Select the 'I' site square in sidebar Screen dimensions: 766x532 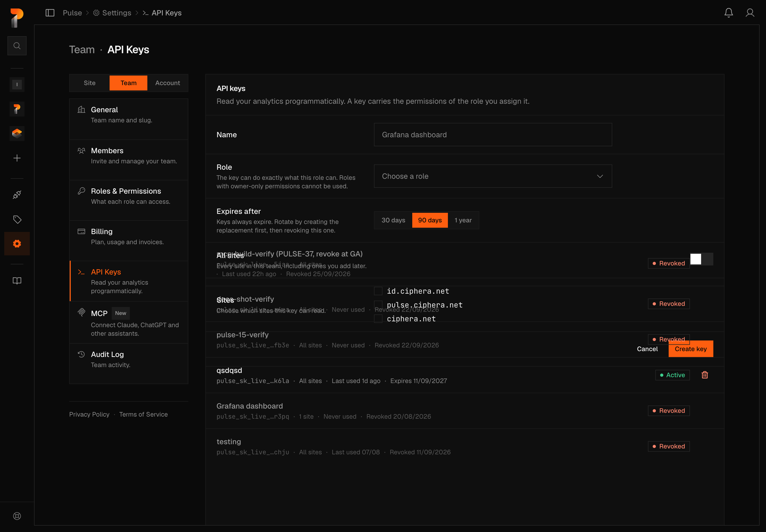pos(17,84)
